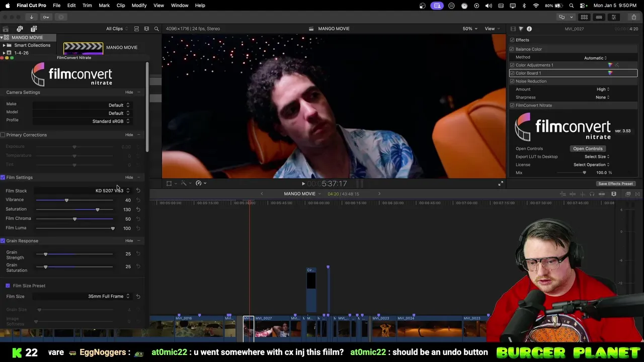Screen dimensions: 644x362
Task: Click the share export icon
Action: [x=634, y=17]
